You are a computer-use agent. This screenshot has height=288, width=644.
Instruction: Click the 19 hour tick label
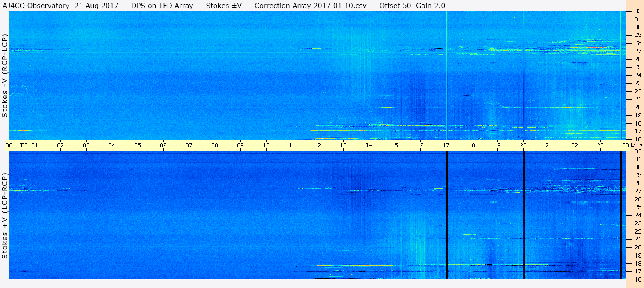point(497,146)
